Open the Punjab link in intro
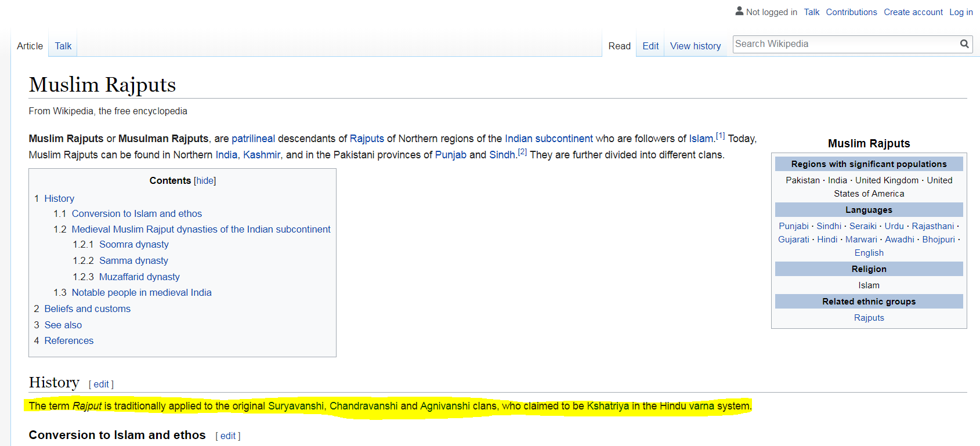 [450, 155]
